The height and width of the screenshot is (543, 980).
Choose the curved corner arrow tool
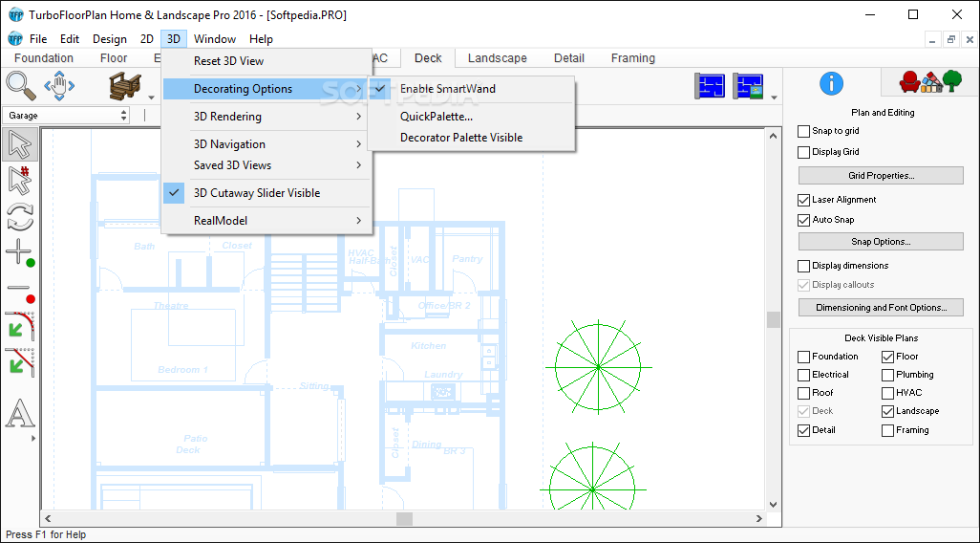point(20,325)
